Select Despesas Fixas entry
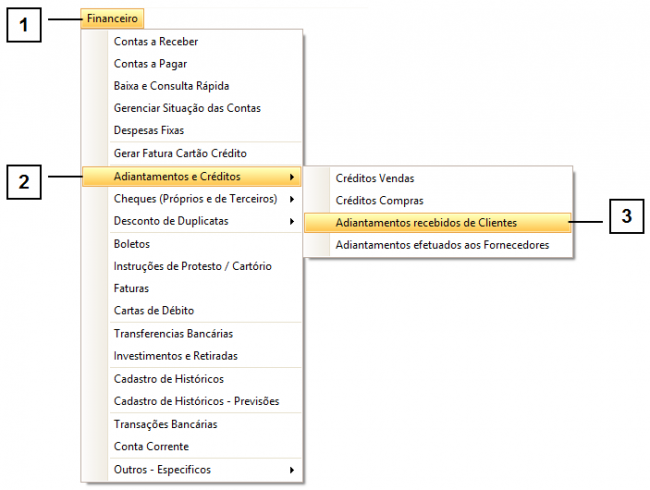The image size is (650, 490). pyautogui.click(x=149, y=130)
